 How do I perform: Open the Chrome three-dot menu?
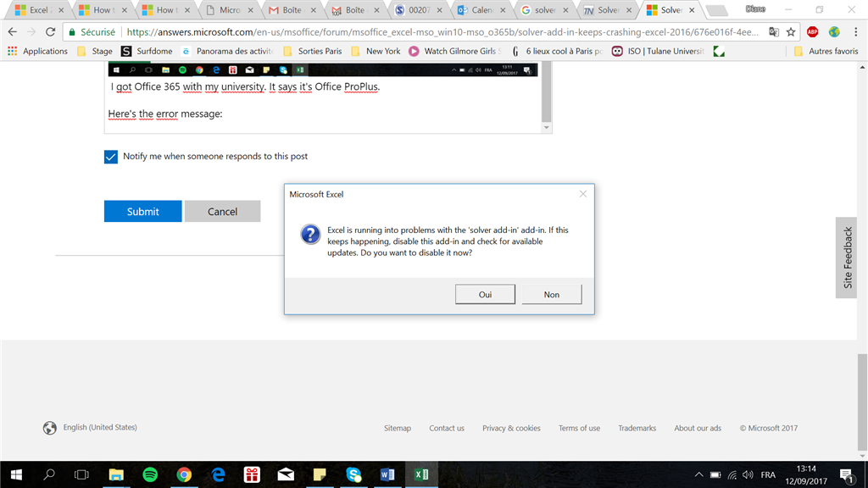(856, 32)
